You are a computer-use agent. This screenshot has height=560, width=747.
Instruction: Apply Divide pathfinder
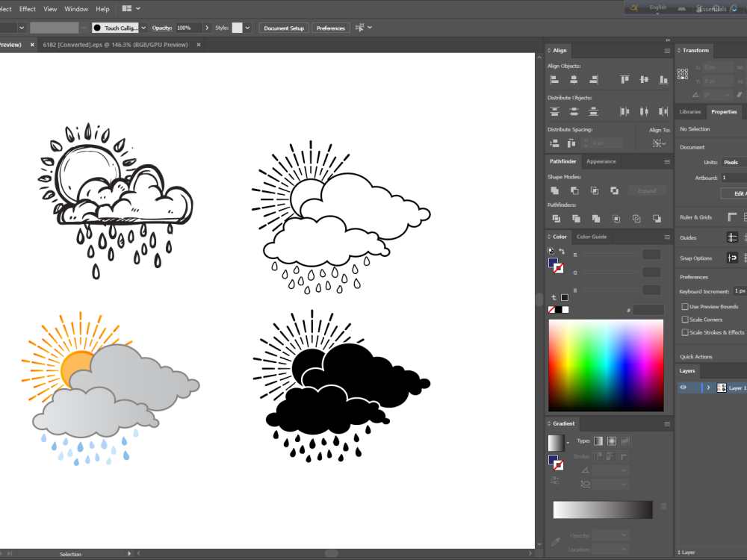point(556,219)
